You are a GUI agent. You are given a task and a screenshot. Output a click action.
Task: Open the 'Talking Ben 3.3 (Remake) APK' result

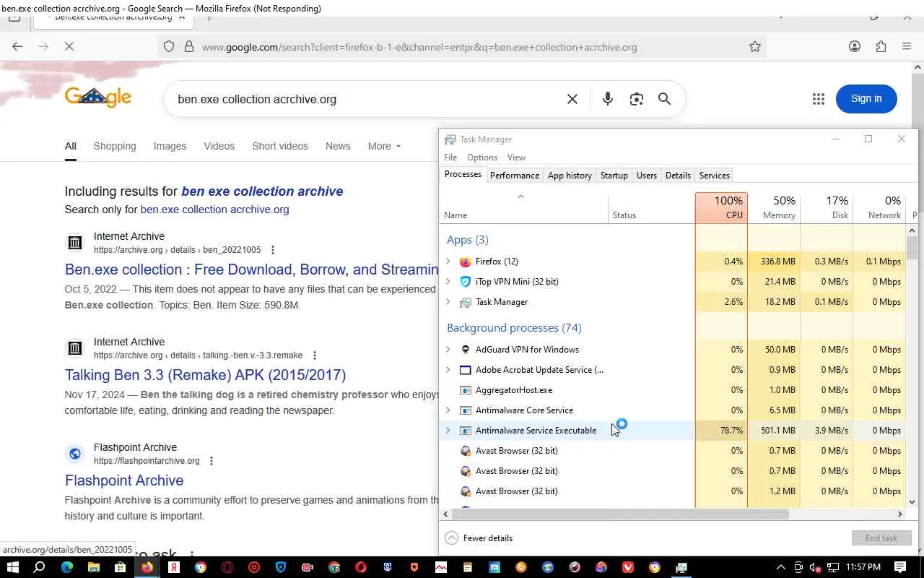click(x=205, y=375)
